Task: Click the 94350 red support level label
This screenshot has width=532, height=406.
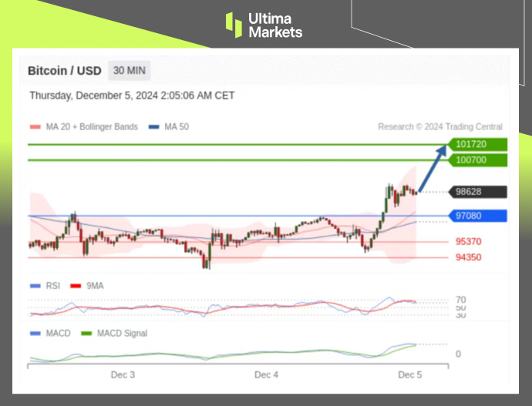Action: click(x=469, y=257)
